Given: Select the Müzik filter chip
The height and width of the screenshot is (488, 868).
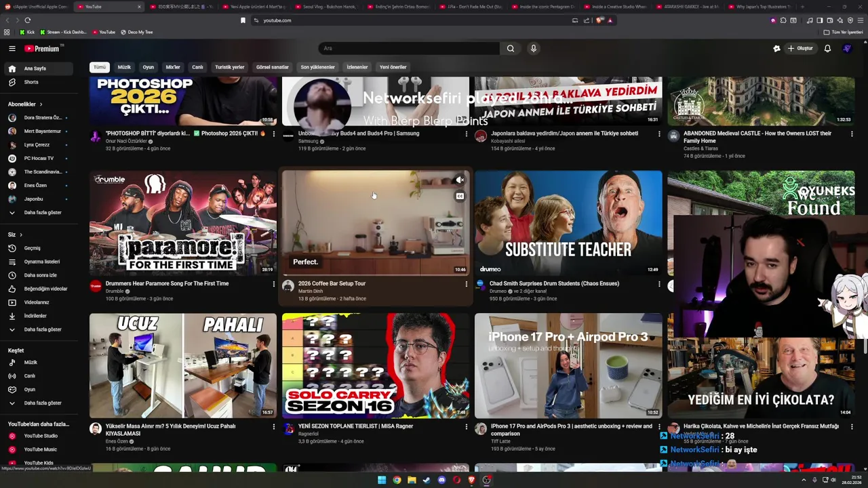Looking at the screenshot, I should (x=124, y=67).
